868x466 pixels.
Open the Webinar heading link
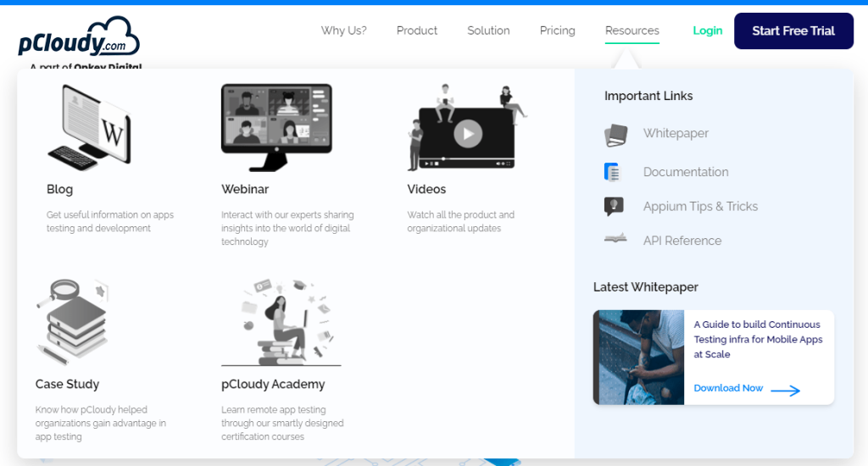tap(245, 189)
